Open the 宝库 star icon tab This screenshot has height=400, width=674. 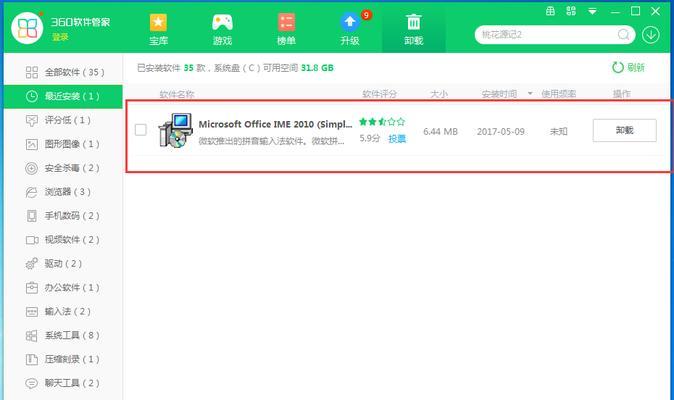point(158,29)
